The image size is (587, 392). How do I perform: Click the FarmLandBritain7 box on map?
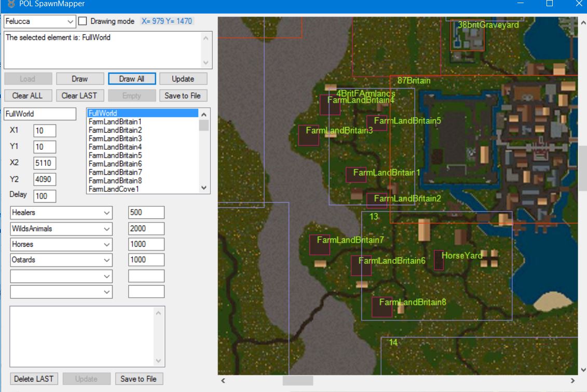click(320, 245)
